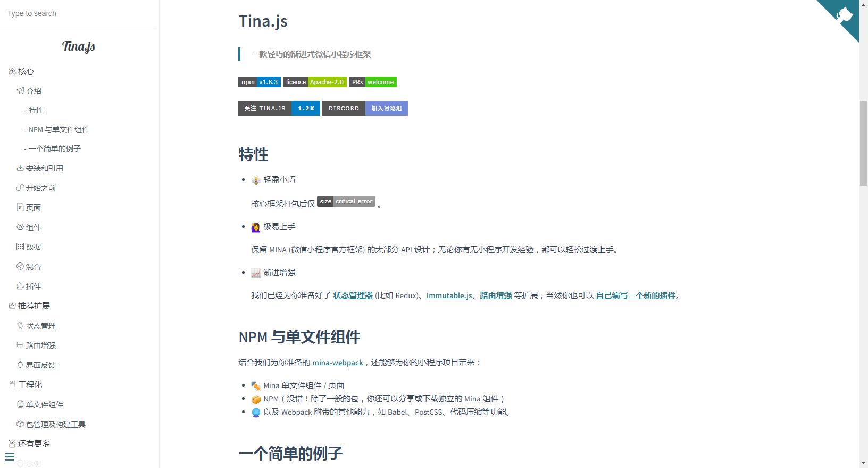Click the file icon beside 单文件组件
The height and width of the screenshot is (468, 868).
pos(20,404)
